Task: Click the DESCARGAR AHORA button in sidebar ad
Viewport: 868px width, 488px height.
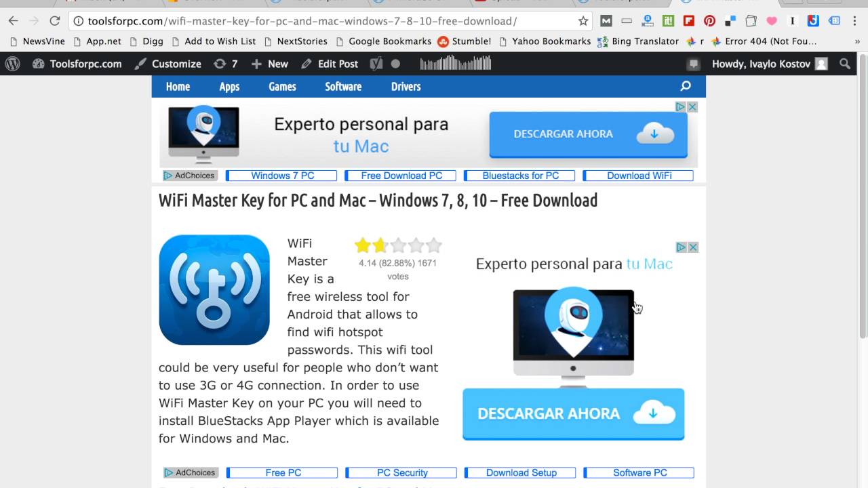Action: (x=574, y=413)
